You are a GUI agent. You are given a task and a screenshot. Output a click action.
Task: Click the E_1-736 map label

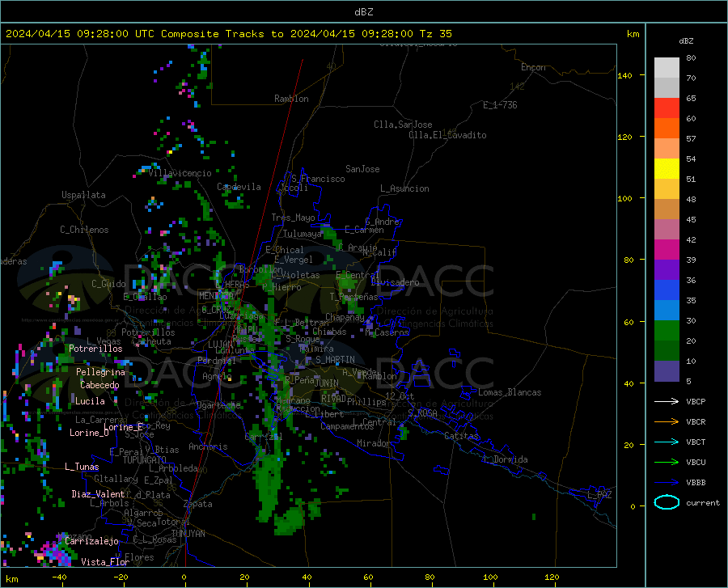point(500,105)
